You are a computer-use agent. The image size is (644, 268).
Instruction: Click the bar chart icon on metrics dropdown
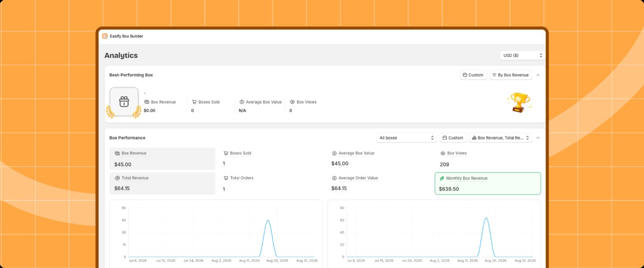point(474,138)
